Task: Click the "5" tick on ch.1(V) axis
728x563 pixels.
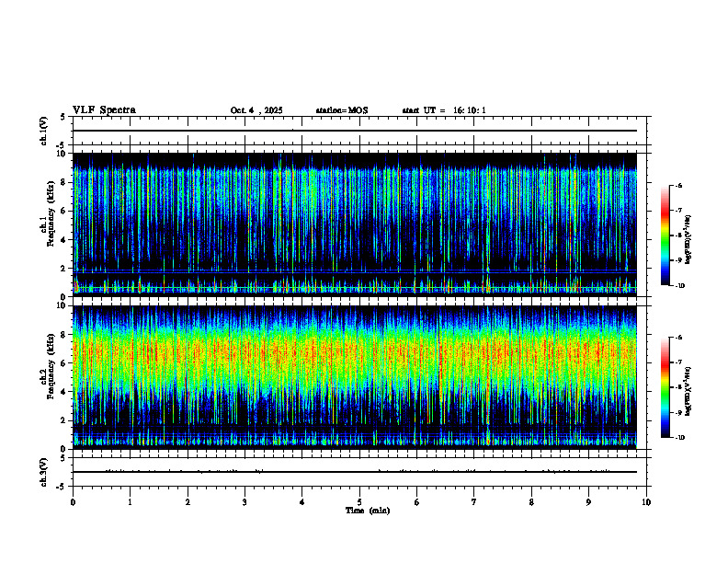Action: tap(63, 117)
